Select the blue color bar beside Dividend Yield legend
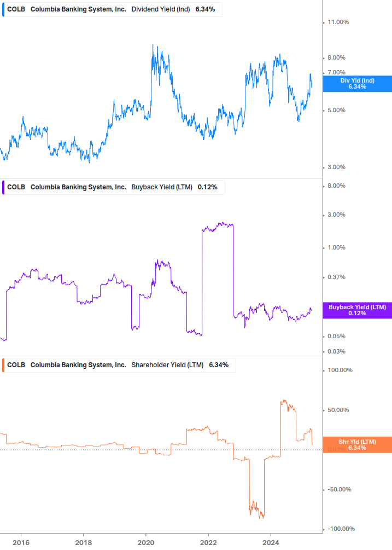Image resolution: width=392 pixels, height=550 pixels. (3, 9)
